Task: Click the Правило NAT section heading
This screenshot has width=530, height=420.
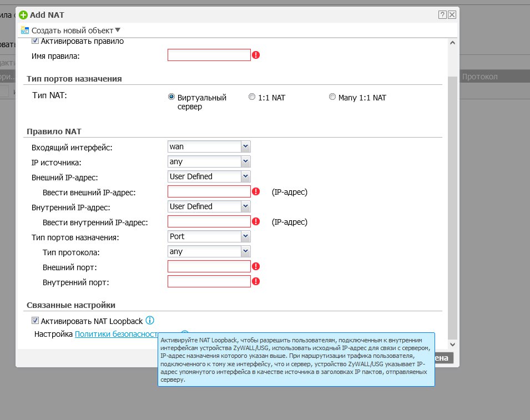Action: tap(54, 131)
